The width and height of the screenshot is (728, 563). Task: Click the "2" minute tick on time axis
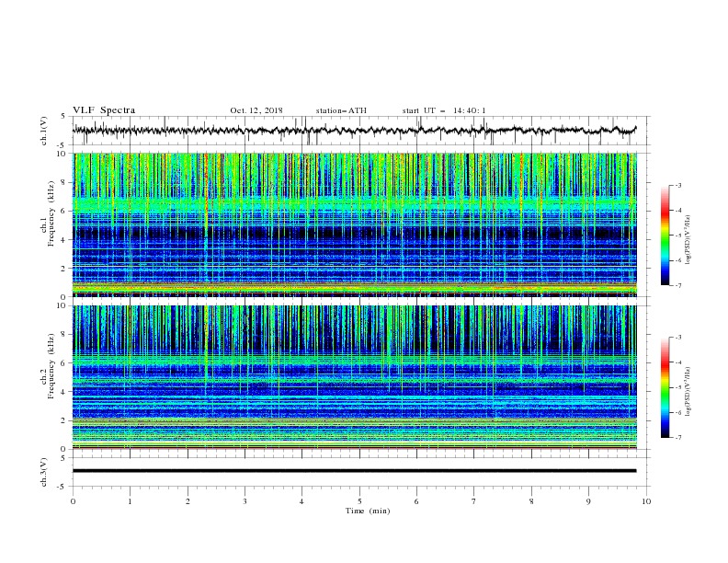[x=188, y=501]
